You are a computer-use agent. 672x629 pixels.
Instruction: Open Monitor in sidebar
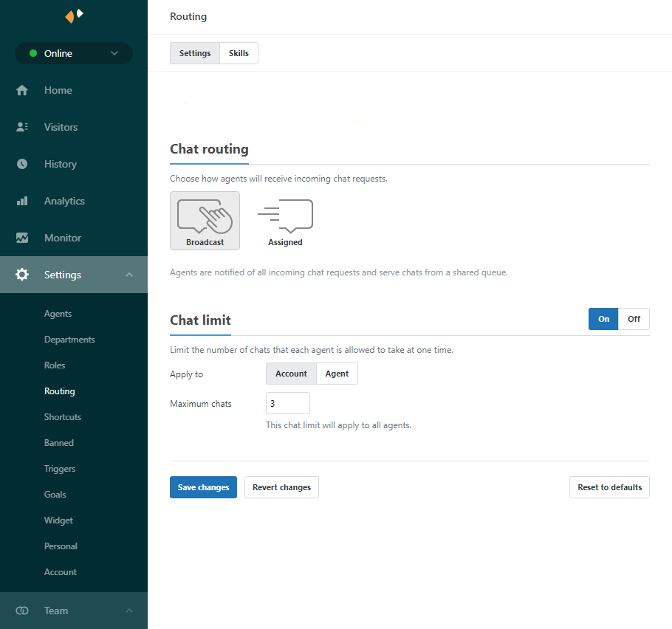click(74, 238)
